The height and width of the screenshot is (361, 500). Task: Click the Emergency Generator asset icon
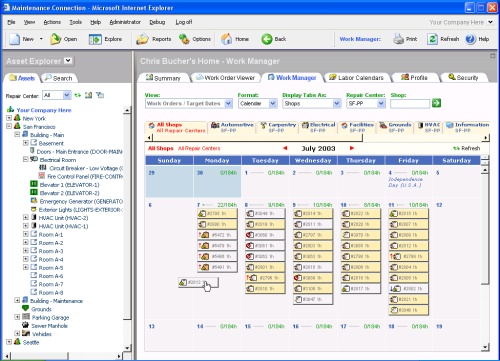click(x=34, y=201)
